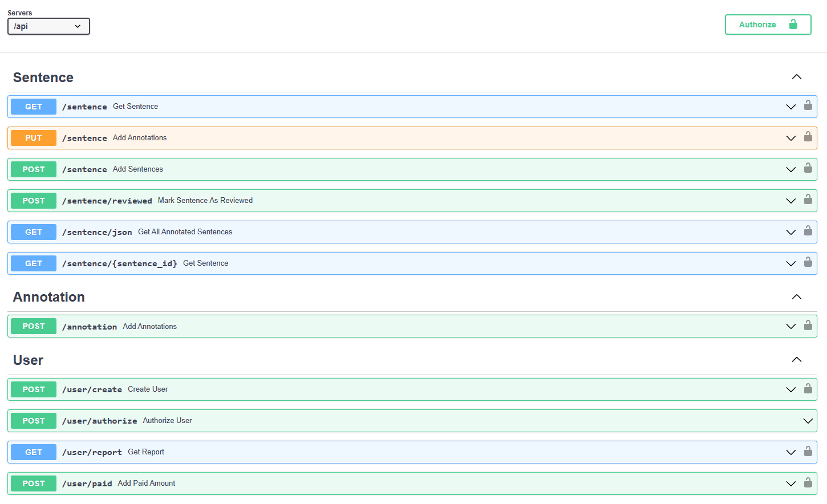The width and height of the screenshot is (827, 504).
Task: Click POST badge of /sentence/reviewed
Action: (34, 201)
